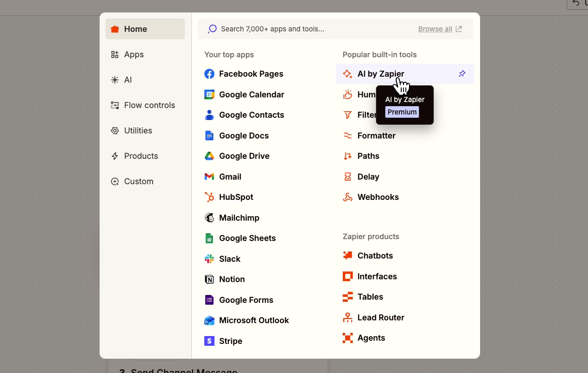This screenshot has height=373, width=588.
Task: Pick Google Drive label
Action: 244,156
